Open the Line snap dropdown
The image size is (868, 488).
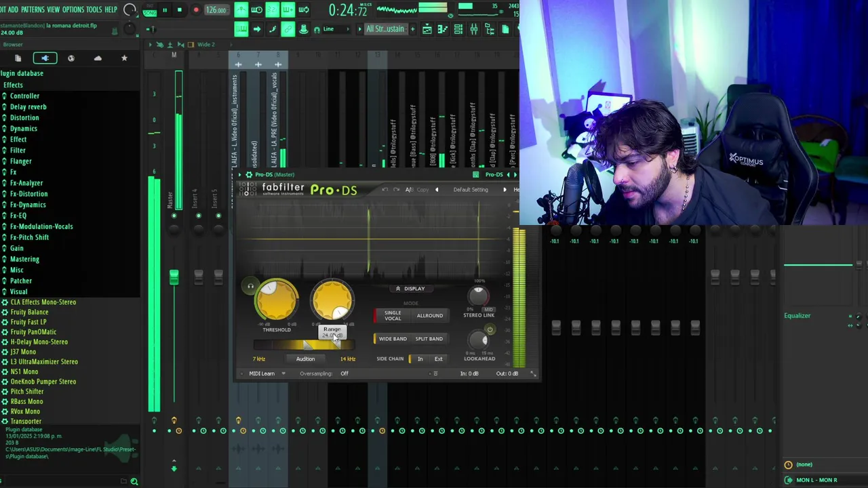tap(336, 29)
